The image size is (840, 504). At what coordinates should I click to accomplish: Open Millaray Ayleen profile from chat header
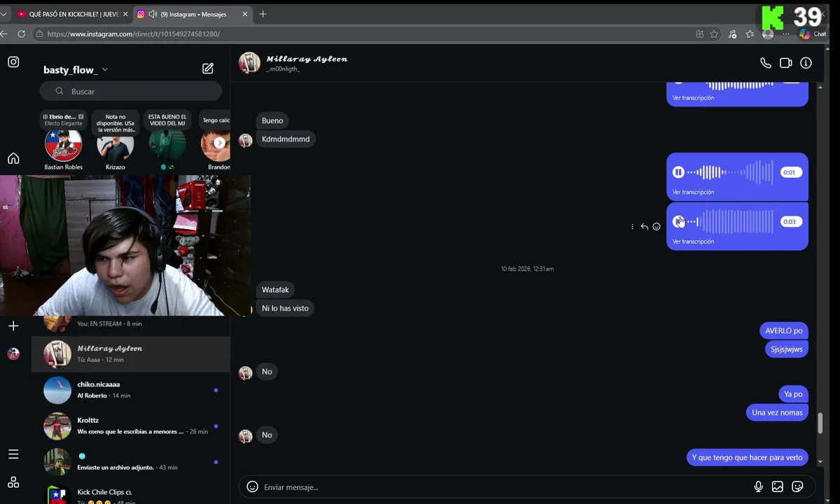pyautogui.click(x=306, y=59)
